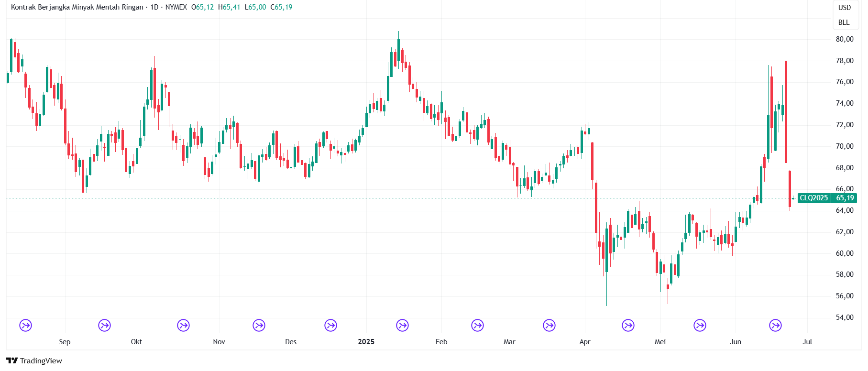Click the 54,00 price axis label
This screenshot has width=868, height=371.
(845, 317)
